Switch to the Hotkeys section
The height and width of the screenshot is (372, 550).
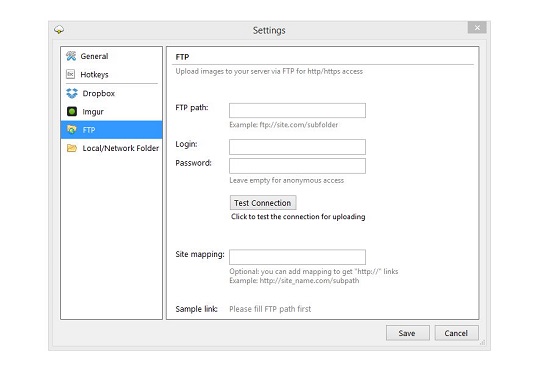[111, 74]
